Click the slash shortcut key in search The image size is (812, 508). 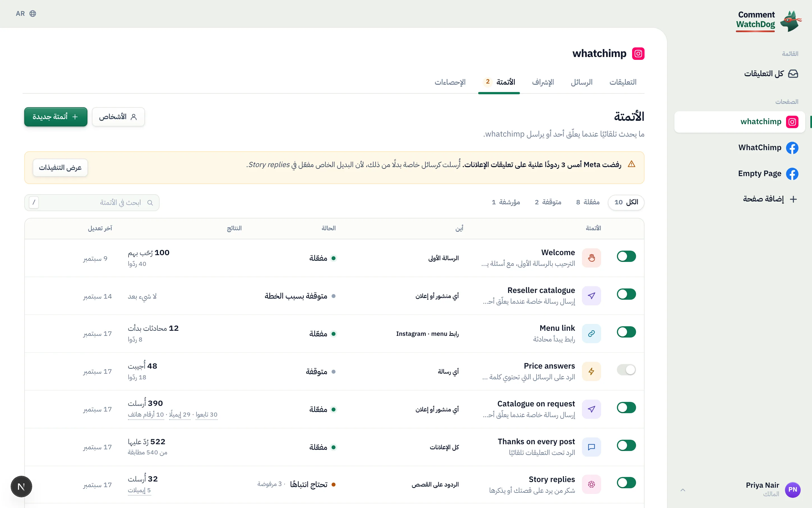point(34,203)
